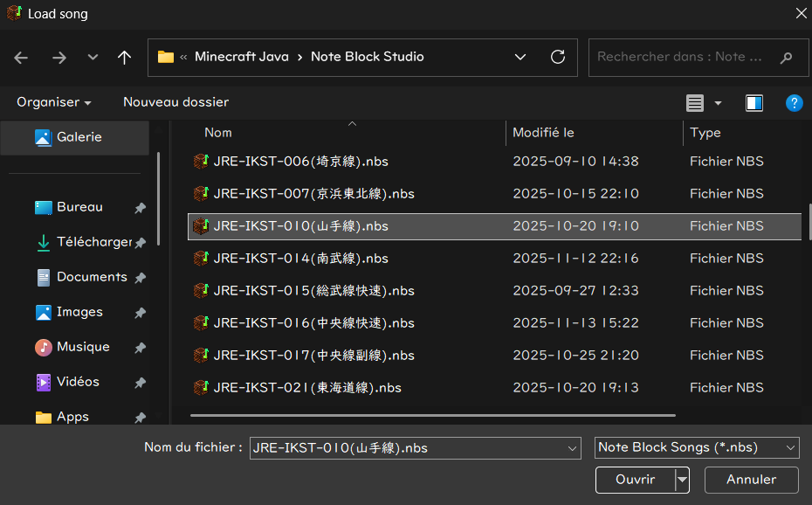812x505 pixels.
Task: Click the pin icon beside Images
Action: (x=140, y=313)
